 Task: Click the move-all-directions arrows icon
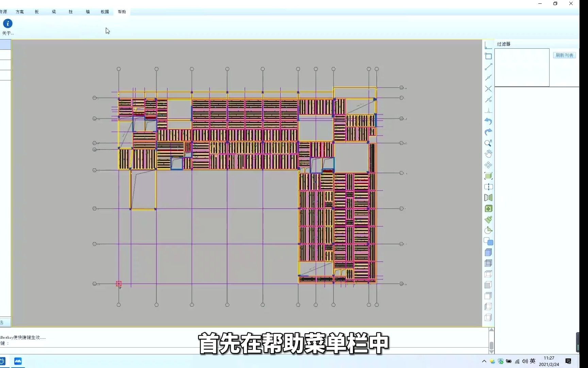488,165
